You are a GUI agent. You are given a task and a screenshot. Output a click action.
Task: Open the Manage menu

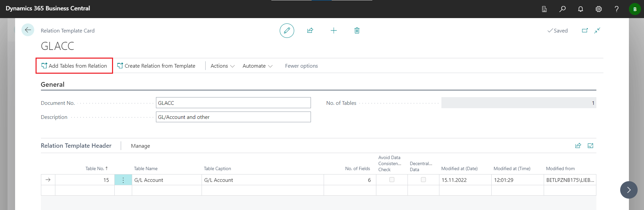pos(141,146)
